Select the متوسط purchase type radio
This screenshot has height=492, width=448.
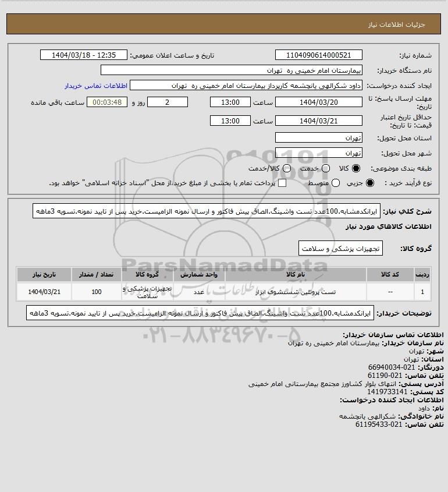(x=336, y=183)
